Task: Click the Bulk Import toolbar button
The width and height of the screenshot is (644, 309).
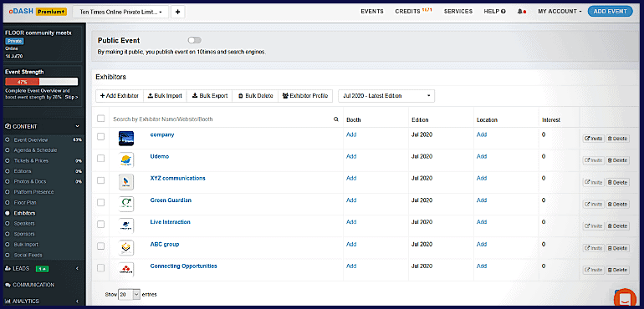Action: coord(165,96)
